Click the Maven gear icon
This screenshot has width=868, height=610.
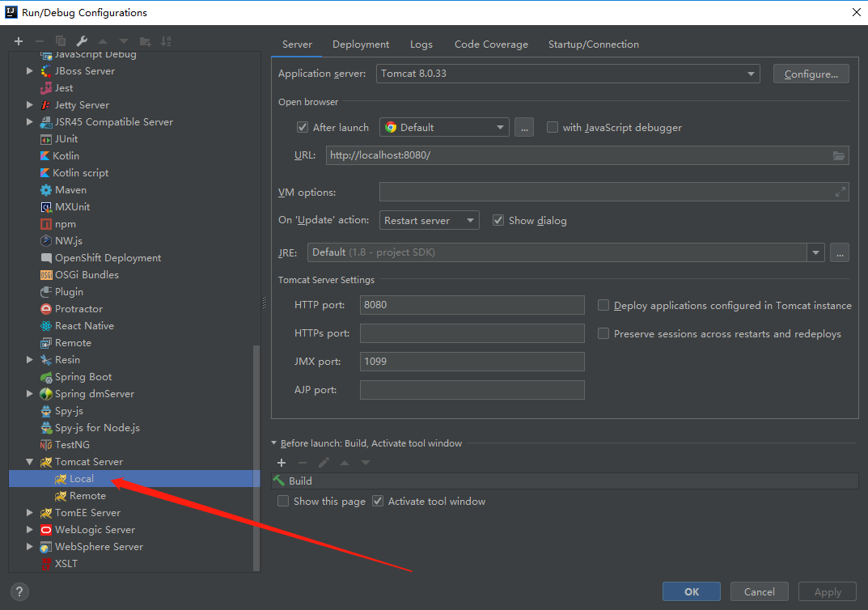tap(46, 190)
